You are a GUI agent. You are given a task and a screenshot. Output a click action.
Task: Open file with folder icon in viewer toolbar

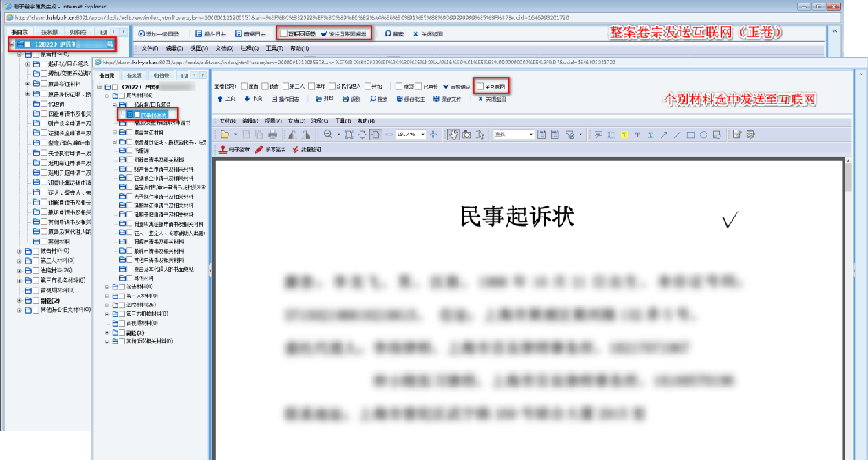point(225,134)
